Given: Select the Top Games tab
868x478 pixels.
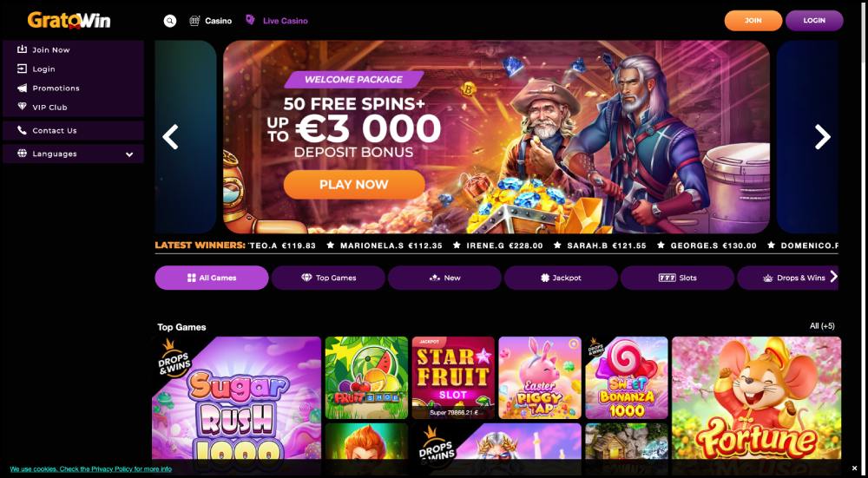Looking at the screenshot, I should coord(328,278).
